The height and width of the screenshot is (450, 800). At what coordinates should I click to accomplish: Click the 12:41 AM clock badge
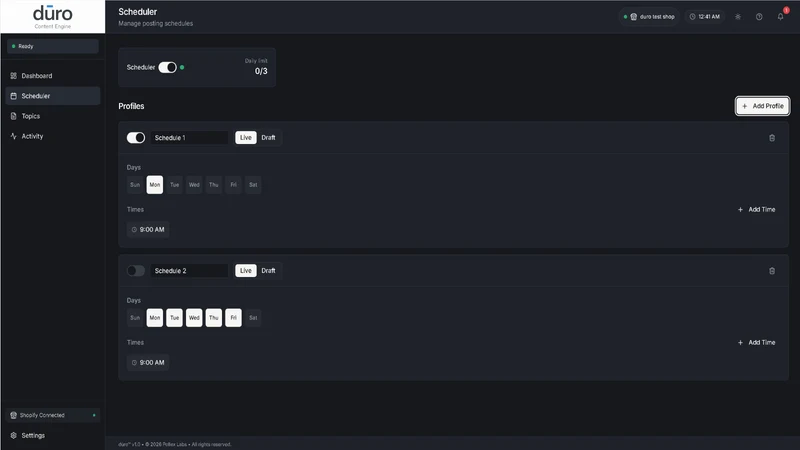[x=705, y=17]
